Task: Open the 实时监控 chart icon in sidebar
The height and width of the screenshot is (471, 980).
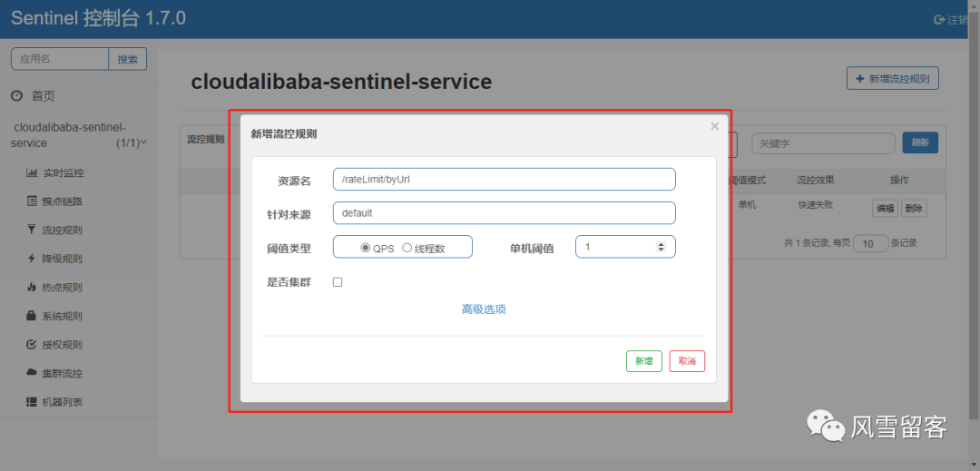Action: point(31,173)
